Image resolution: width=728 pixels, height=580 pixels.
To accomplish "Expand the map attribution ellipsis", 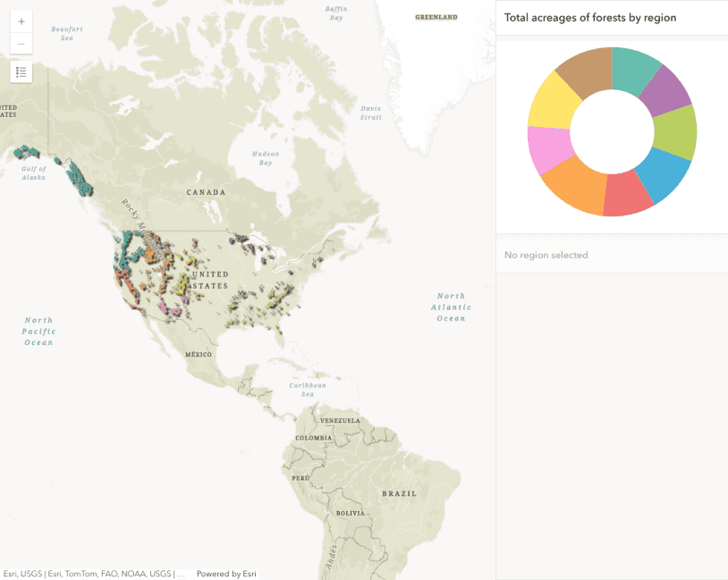I will (x=181, y=574).
